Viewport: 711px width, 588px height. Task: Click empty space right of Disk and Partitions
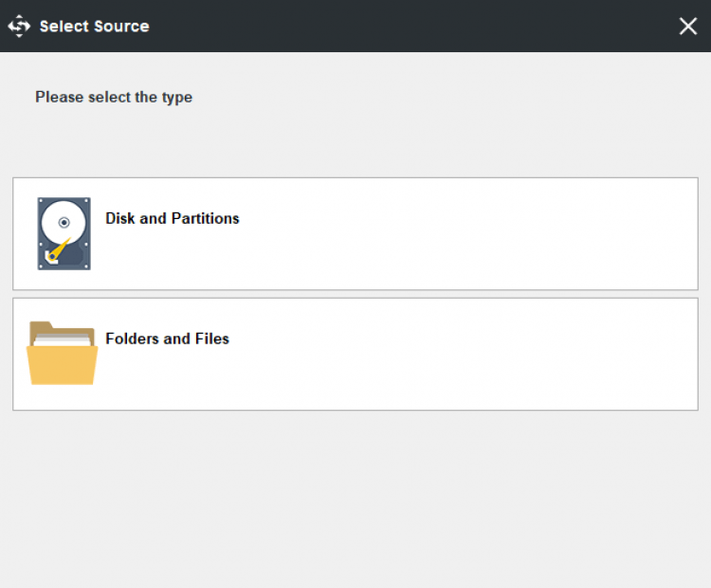click(474, 233)
